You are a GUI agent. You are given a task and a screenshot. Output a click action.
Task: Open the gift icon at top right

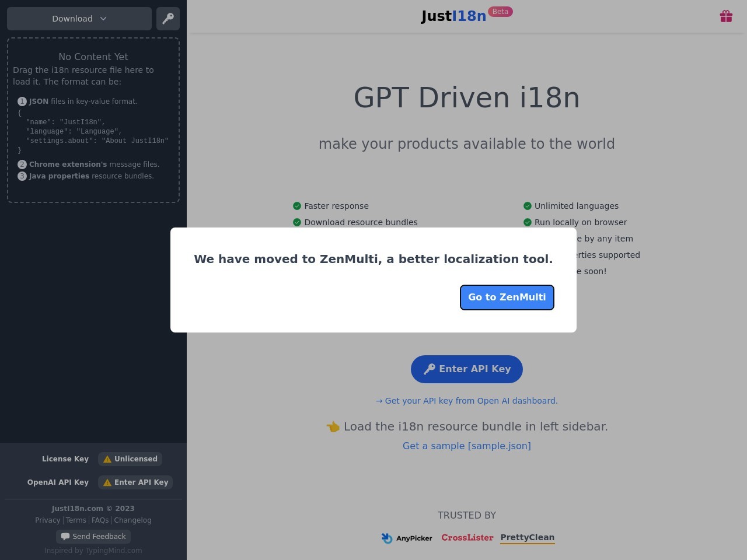pos(726,16)
